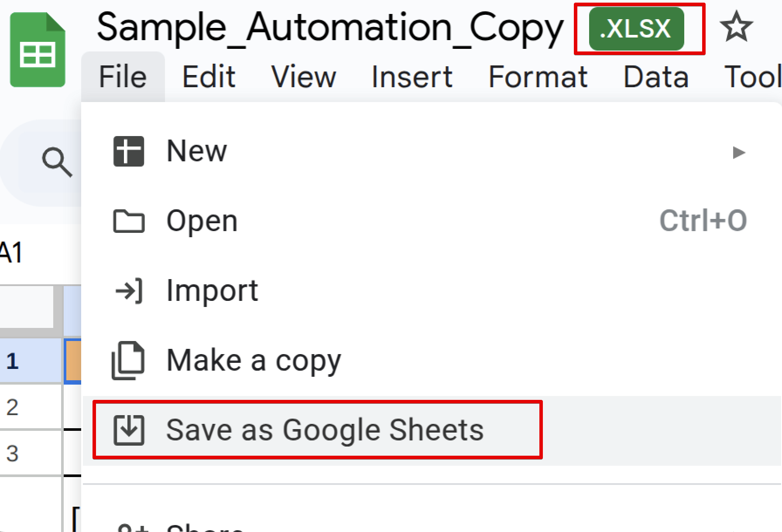Open the Tools menu
This screenshot has width=782, height=532.
pyautogui.click(x=752, y=77)
